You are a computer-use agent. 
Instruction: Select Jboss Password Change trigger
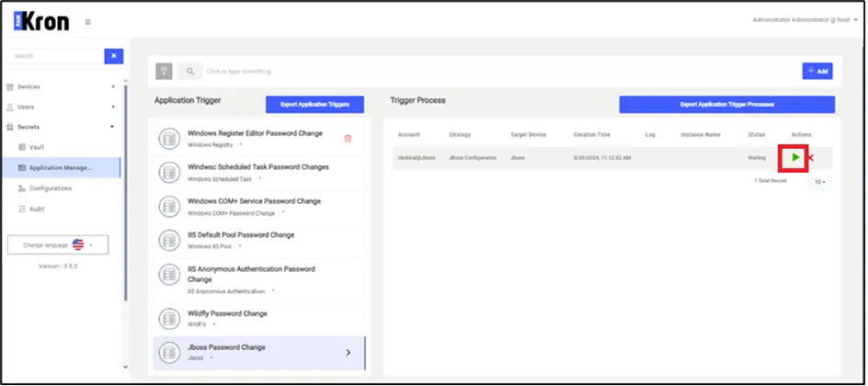259,353
